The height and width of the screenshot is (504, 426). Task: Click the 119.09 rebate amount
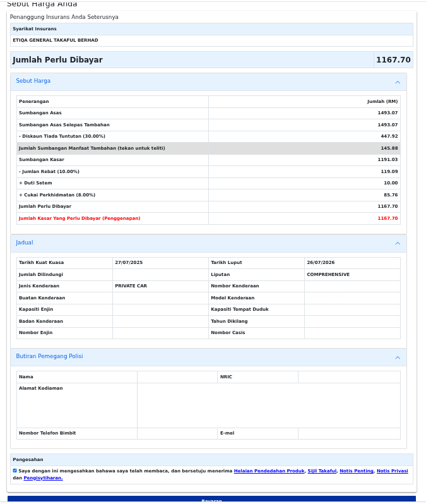[389, 172]
